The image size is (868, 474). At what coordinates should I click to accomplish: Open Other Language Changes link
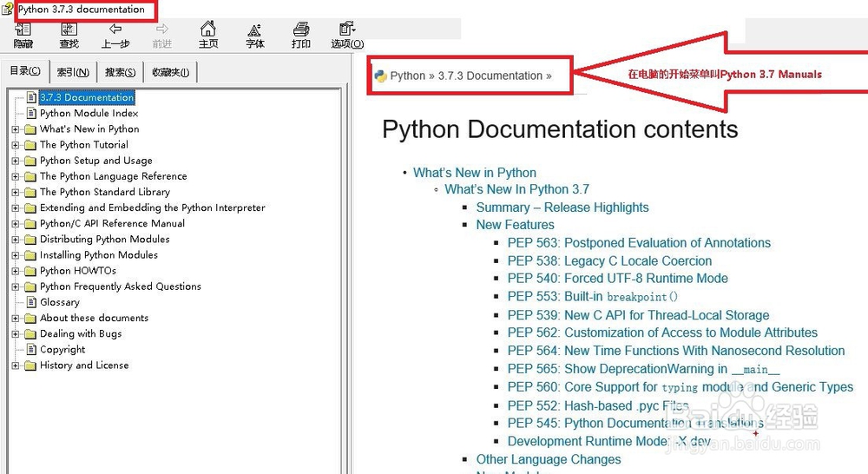pos(548,459)
